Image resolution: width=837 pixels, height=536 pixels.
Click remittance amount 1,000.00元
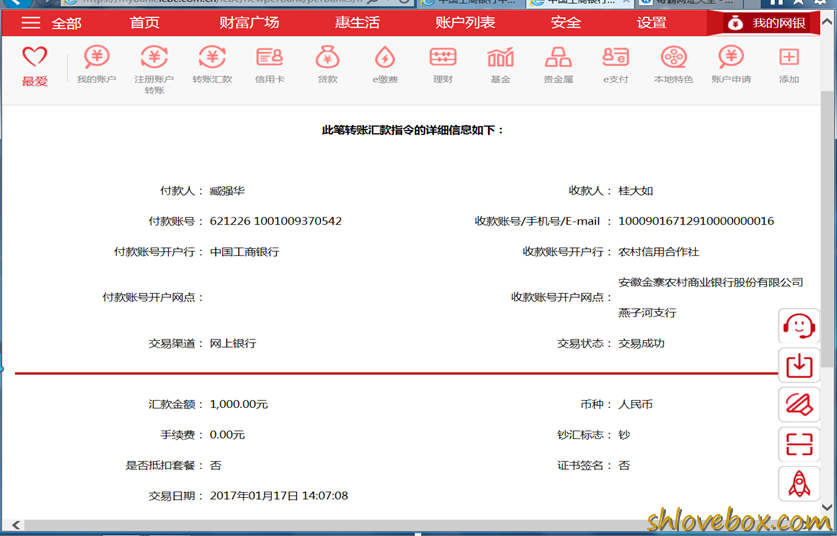(x=239, y=404)
